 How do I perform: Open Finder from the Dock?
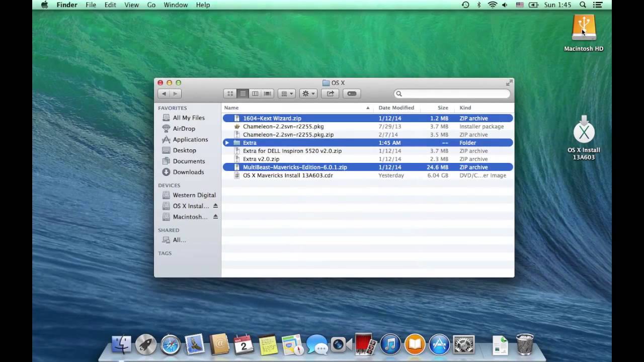pyautogui.click(x=121, y=344)
